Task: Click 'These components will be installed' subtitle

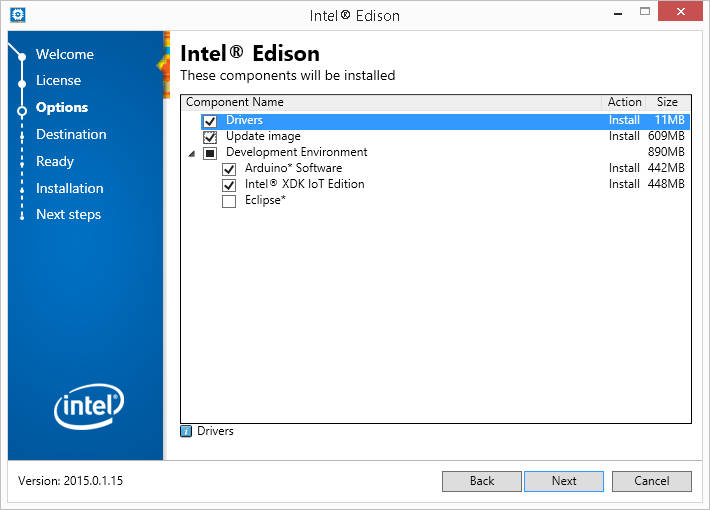Action: [x=288, y=75]
